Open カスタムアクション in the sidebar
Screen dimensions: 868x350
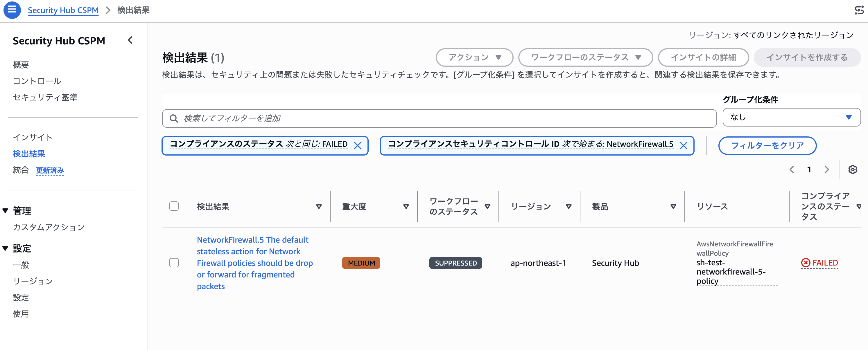coord(49,227)
